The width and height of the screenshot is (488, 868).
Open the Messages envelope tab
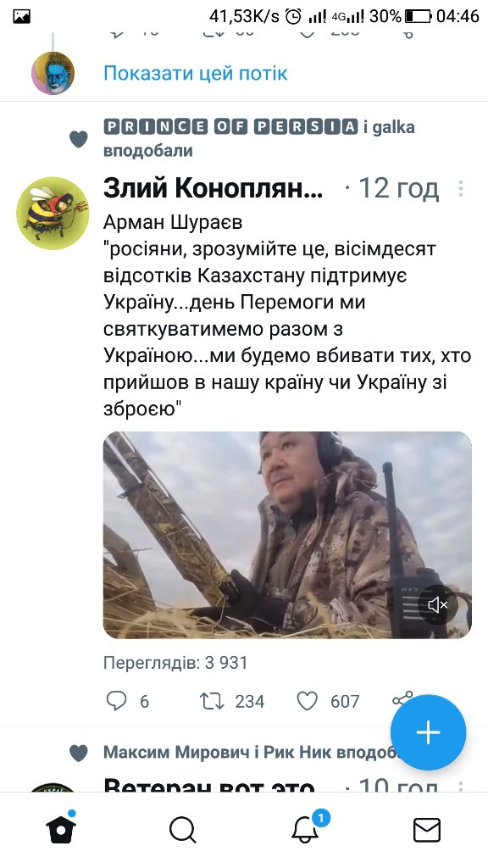point(427,830)
